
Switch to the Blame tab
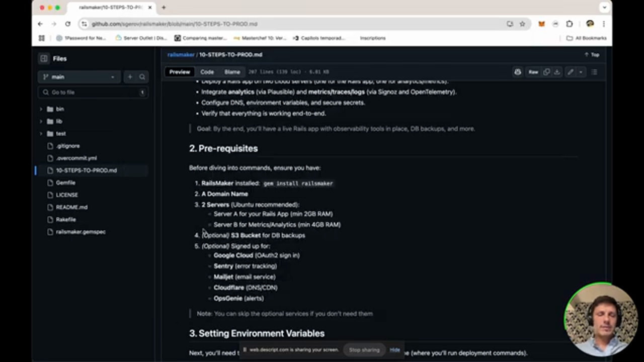coord(232,72)
